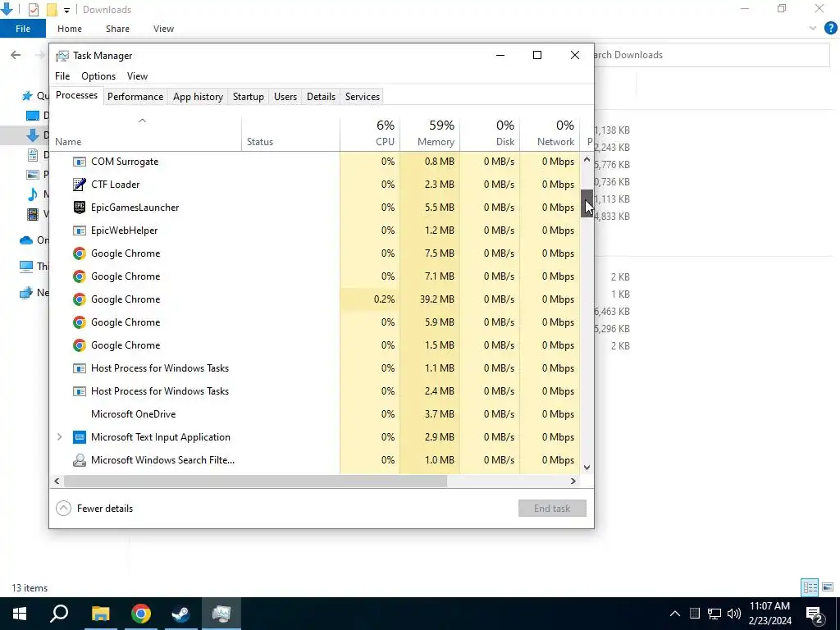Click the horizontal scroll right arrow

pyautogui.click(x=573, y=481)
